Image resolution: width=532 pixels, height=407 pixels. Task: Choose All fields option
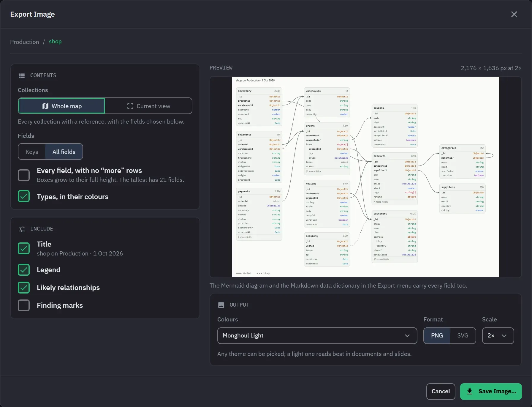(64, 152)
